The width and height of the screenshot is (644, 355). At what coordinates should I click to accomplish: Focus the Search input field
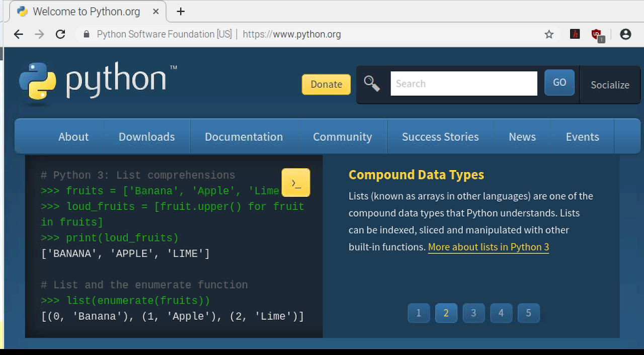pyautogui.click(x=464, y=83)
